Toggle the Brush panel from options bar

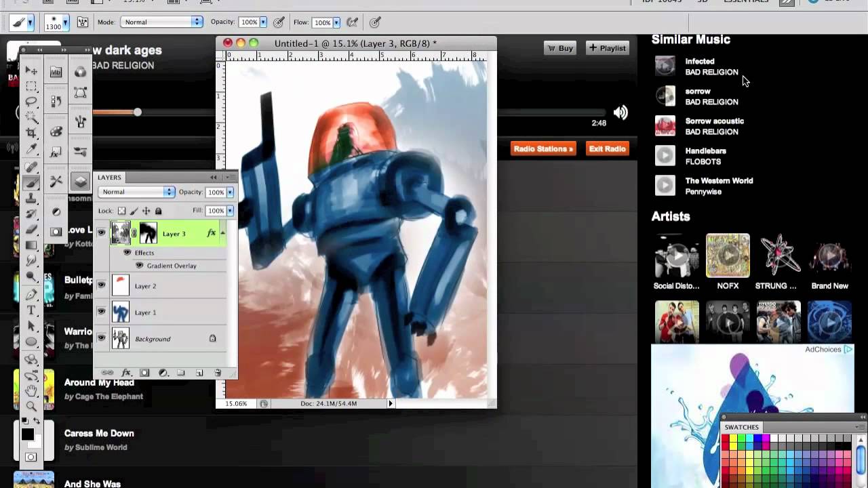tap(83, 22)
